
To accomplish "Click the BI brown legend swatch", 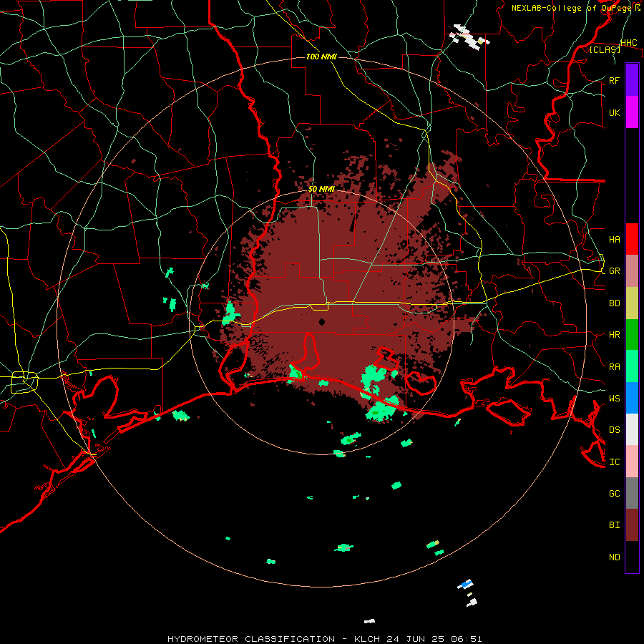I will pyautogui.click(x=632, y=525).
